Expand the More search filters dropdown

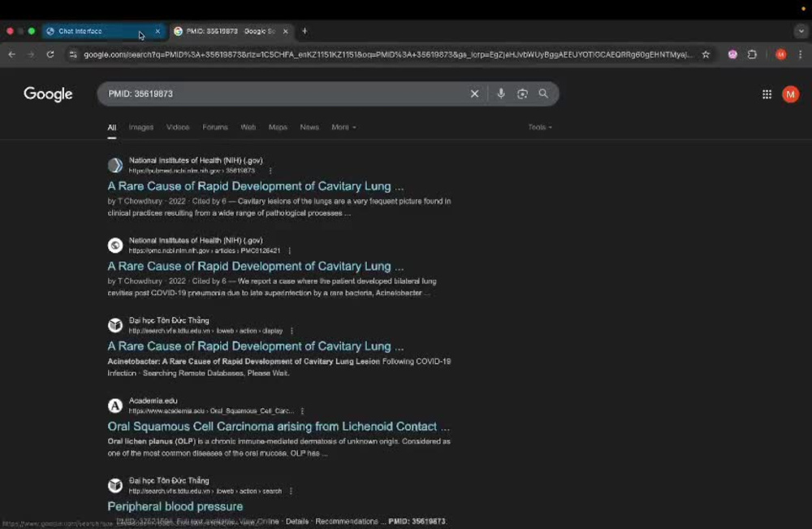(x=343, y=127)
